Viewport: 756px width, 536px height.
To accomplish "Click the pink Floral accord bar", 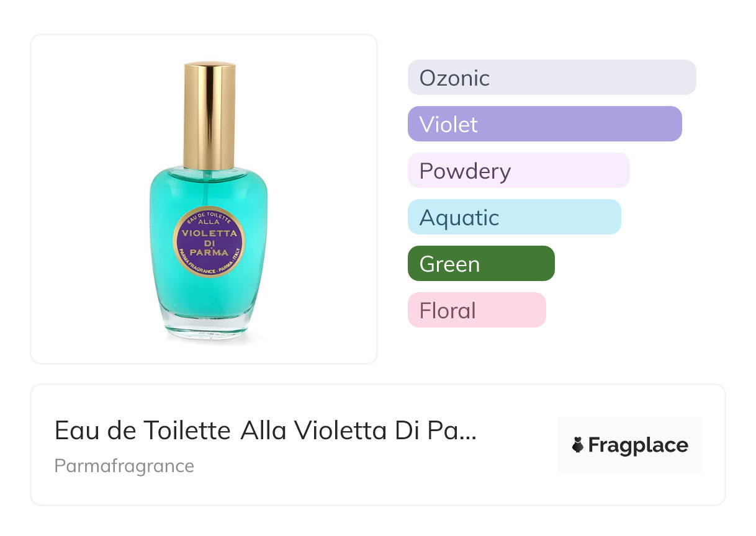I will pos(477,310).
